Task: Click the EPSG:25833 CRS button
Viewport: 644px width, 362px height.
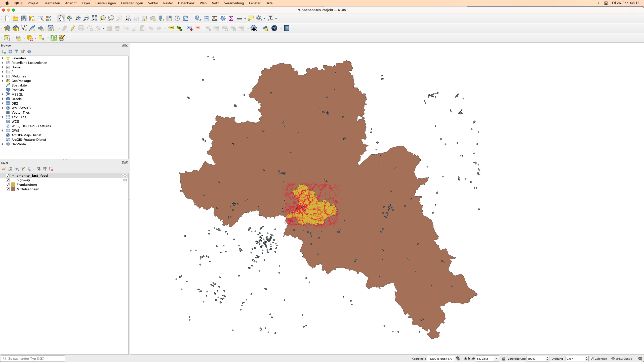Action: coord(622,359)
